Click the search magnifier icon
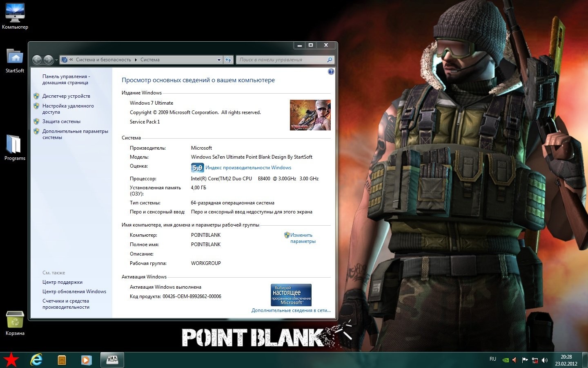This screenshot has width=588, height=368. (x=330, y=60)
